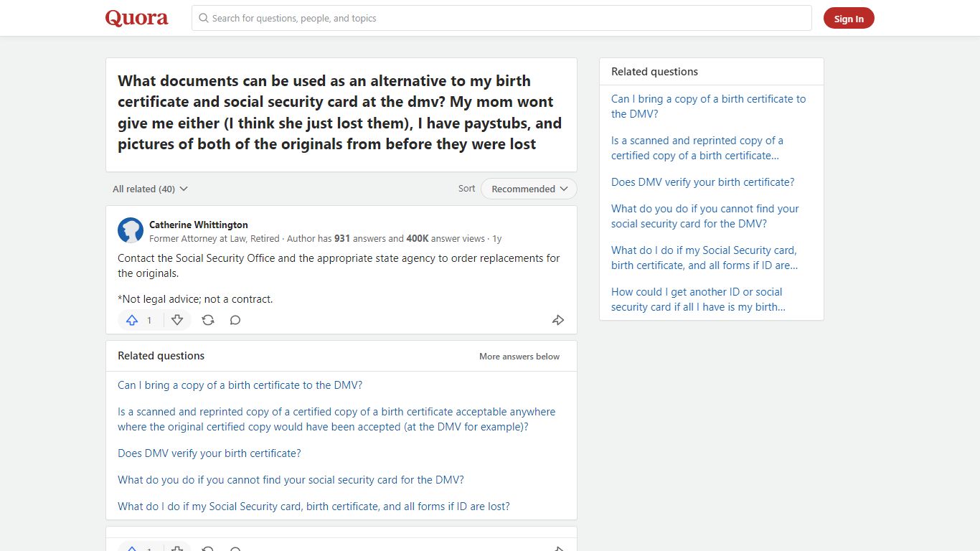
Task: Open main list 'all forms if ID are lost?' question
Action: coord(314,507)
